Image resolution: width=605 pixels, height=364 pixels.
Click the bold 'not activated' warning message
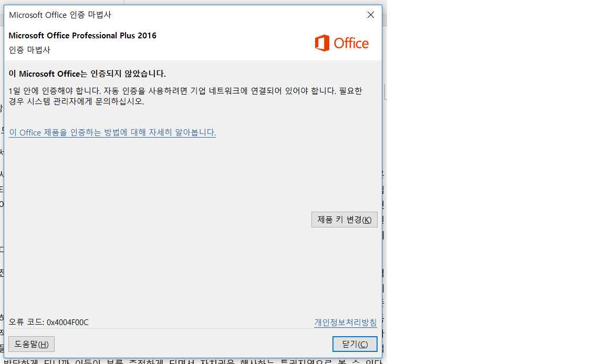87,74
